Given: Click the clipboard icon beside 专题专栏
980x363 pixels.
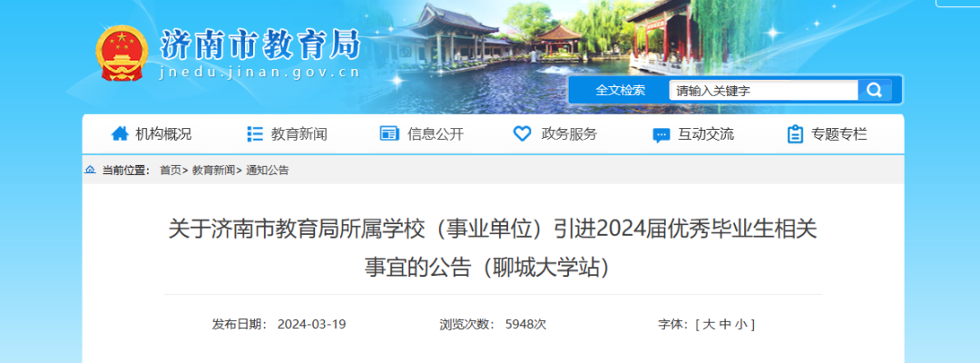Looking at the screenshot, I should click(x=795, y=133).
